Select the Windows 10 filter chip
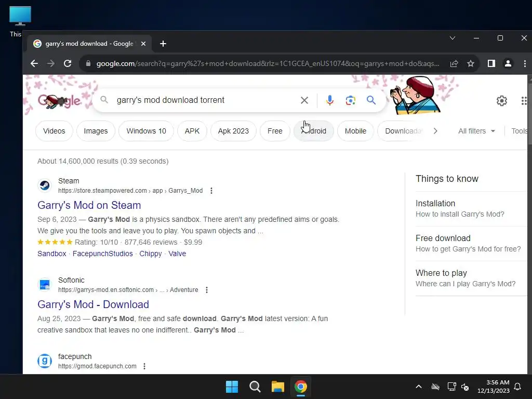The height and width of the screenshot is (399, 532). (146, 131)
